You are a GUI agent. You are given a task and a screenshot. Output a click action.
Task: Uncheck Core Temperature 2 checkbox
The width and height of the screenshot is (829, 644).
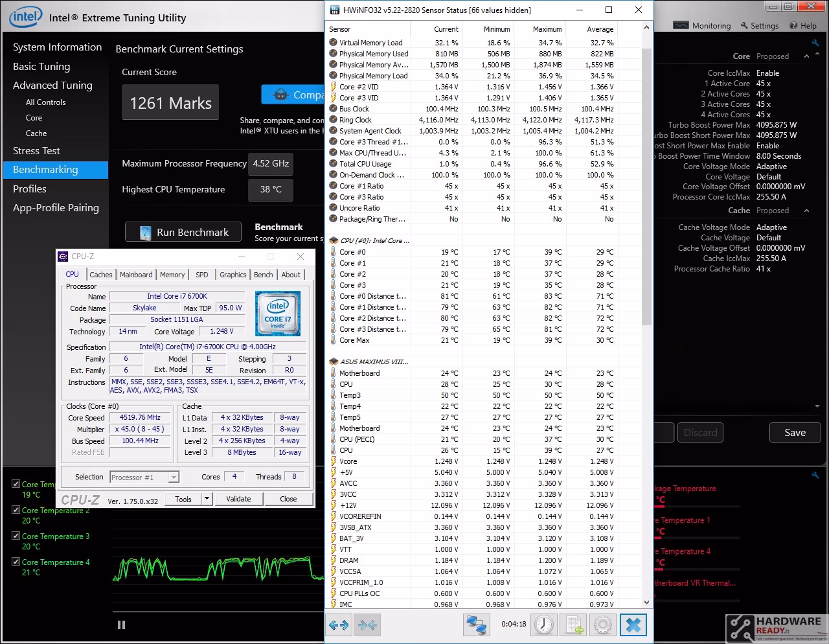click(16, 510)
